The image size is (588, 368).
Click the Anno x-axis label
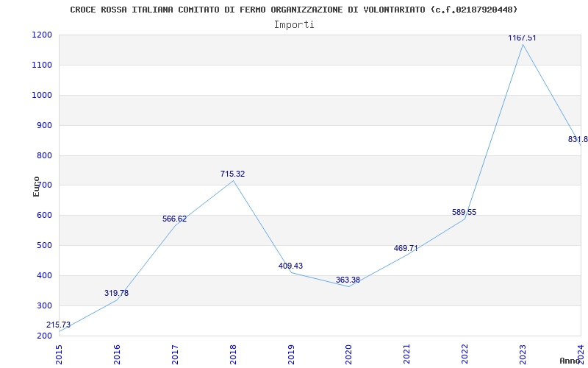pyautogui.click(x=570, y=361)
